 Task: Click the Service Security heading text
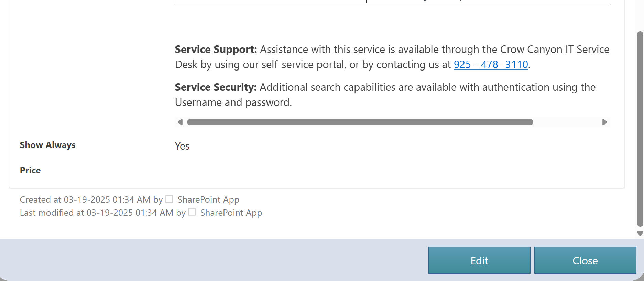(x=216, y=87)
